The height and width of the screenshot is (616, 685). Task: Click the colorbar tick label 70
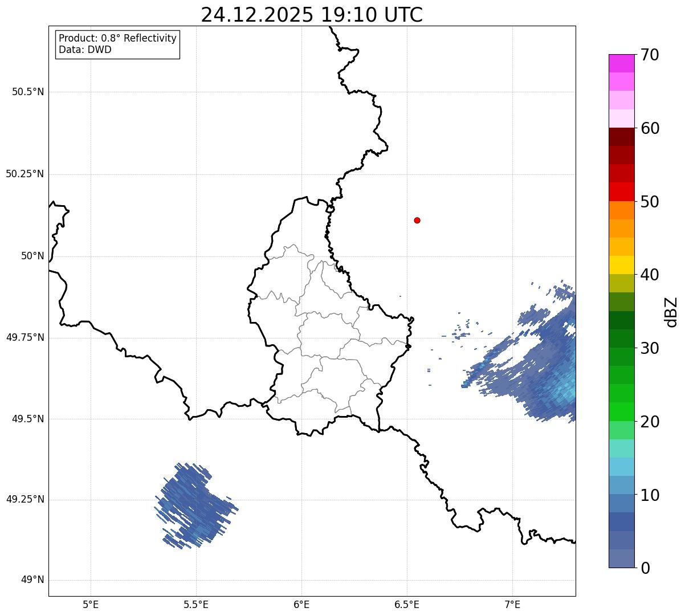650,55
